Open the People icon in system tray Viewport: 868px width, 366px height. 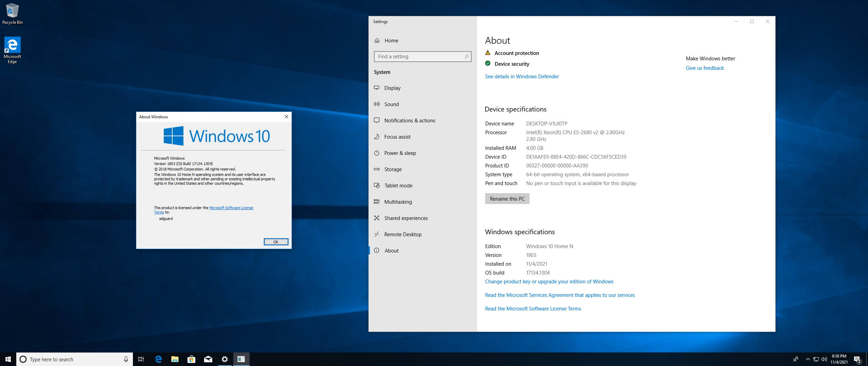796,359
